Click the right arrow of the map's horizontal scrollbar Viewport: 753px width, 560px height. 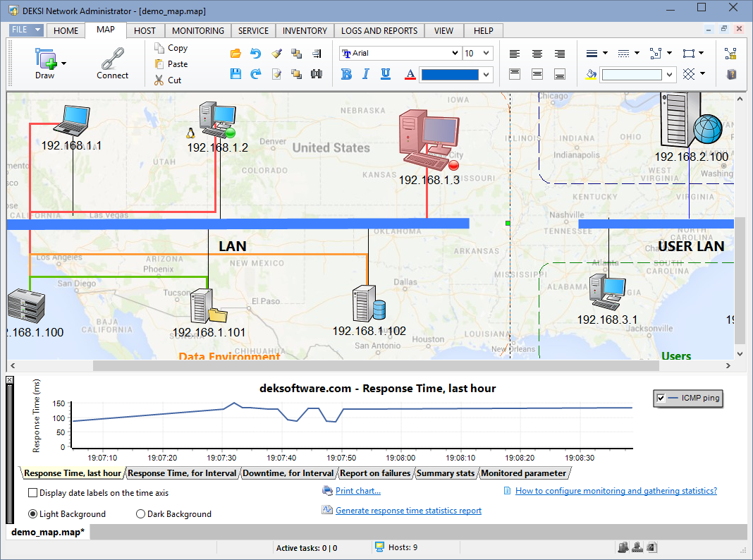(728, 365)
